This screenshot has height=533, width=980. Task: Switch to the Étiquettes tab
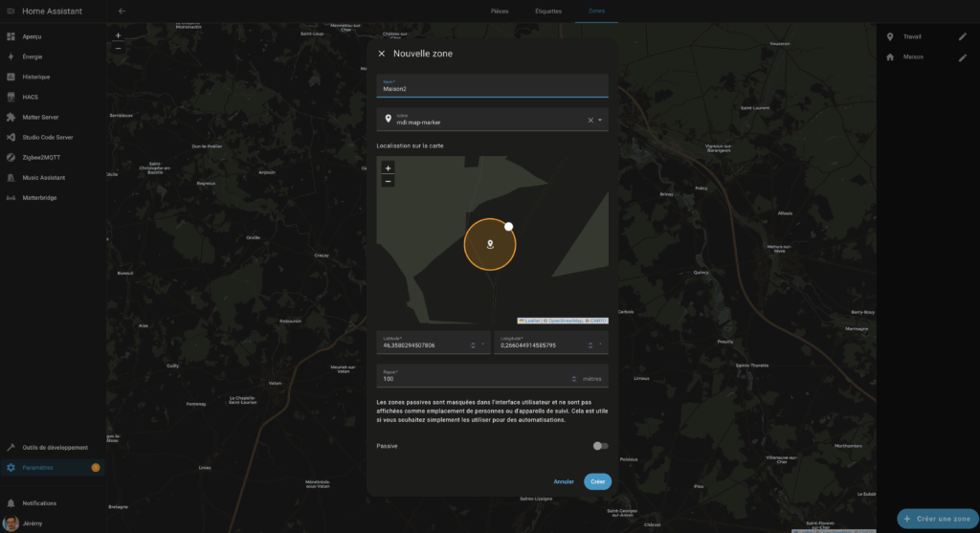(x=548, y=11)
